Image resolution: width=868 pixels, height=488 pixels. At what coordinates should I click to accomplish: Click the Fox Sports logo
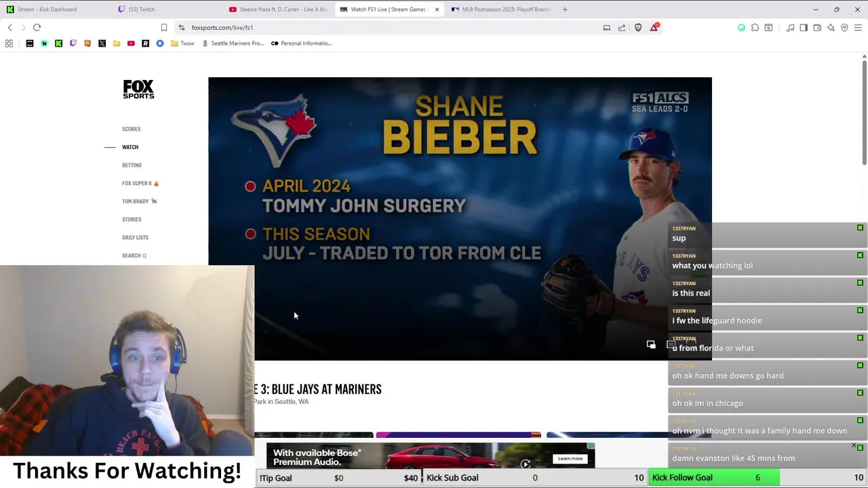click(x=138, y=89)
